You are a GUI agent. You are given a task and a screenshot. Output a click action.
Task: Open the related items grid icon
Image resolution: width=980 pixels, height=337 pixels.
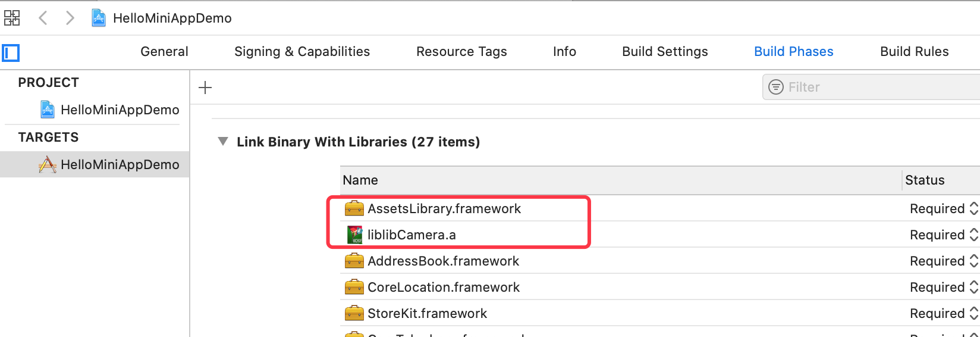click(x=12, y=18)
